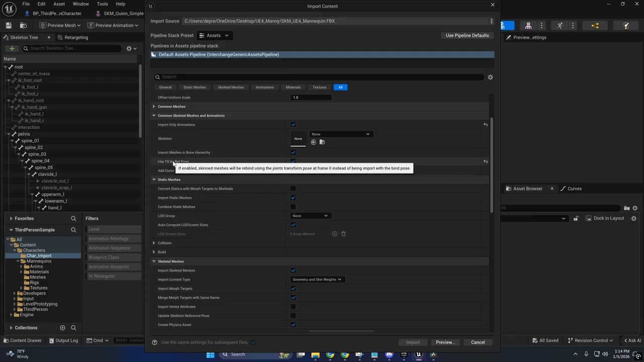
Task: Enable Import Vertex Attributes
Action: point(293,307)
